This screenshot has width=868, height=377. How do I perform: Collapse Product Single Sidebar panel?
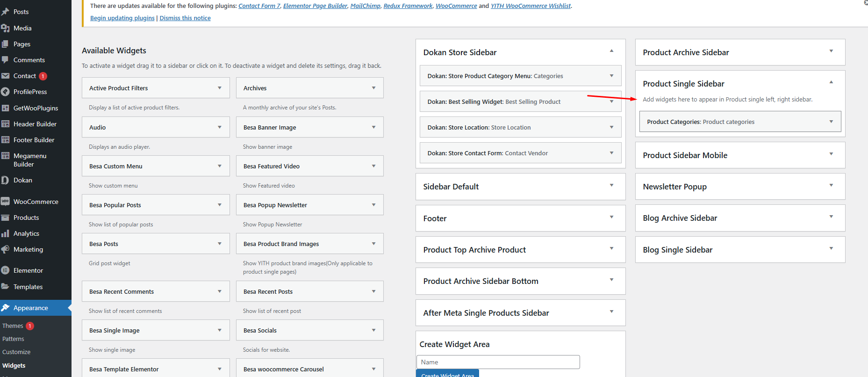pos(831,82)
